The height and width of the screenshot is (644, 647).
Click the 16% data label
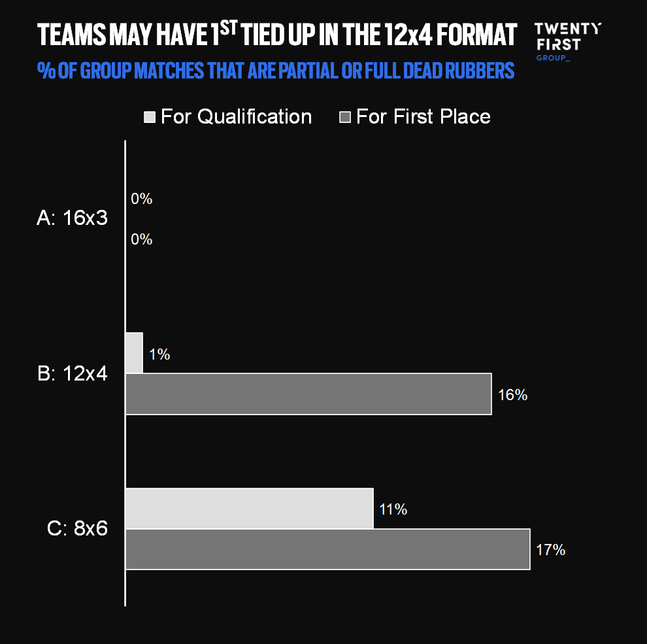512,395
